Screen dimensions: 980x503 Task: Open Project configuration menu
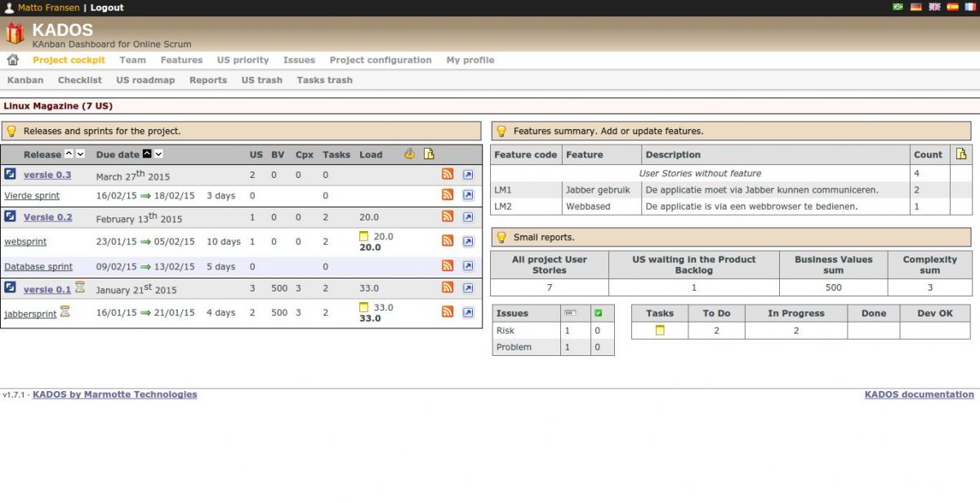pos(381,60)
